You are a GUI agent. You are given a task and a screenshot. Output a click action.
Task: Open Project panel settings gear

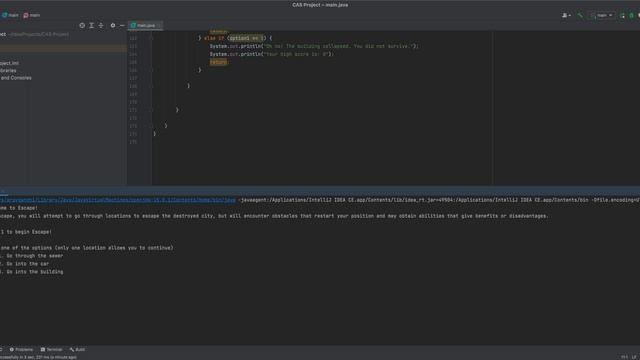tap(113, 25)
